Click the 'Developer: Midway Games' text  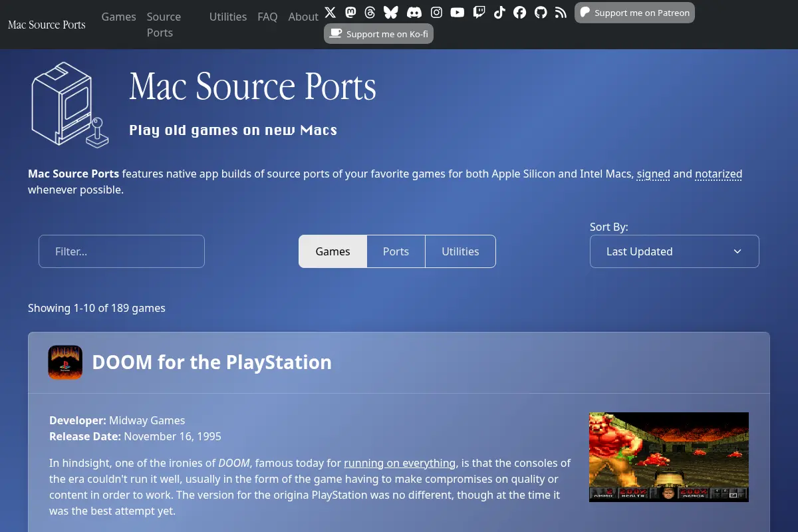point(117,420)
